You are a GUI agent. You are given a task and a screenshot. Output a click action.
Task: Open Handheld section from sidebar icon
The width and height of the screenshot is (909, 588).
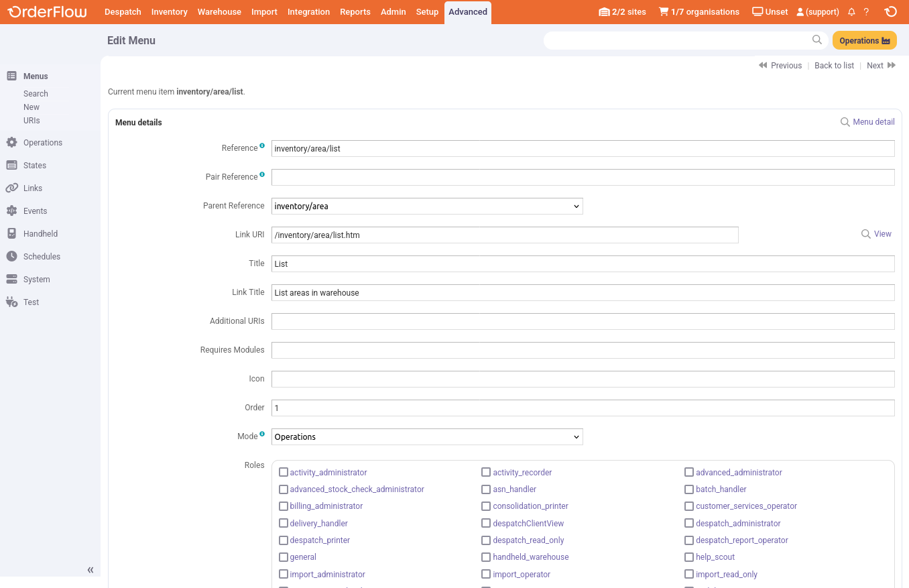pos(11,234)
